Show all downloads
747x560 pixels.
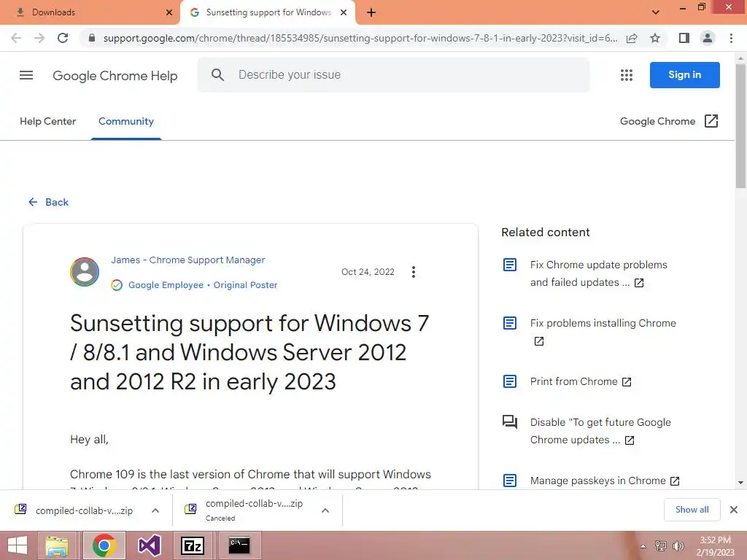(692, 510)
